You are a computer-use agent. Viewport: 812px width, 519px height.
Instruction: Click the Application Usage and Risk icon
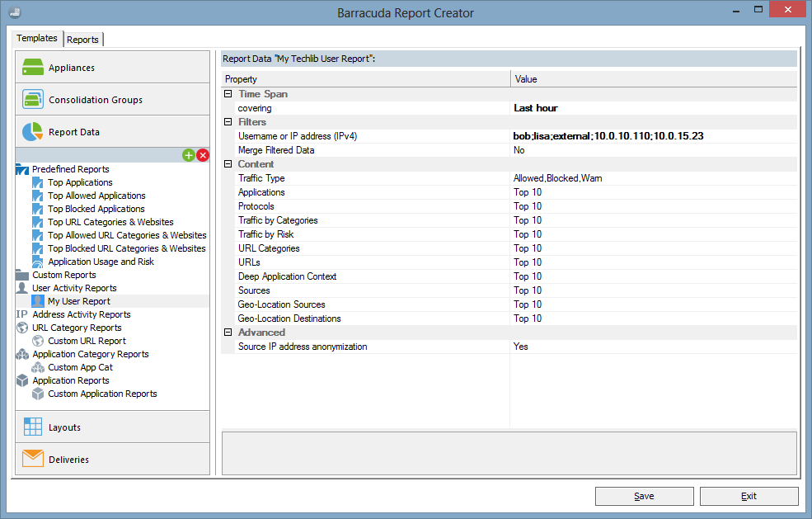click(x=38, y=262)
